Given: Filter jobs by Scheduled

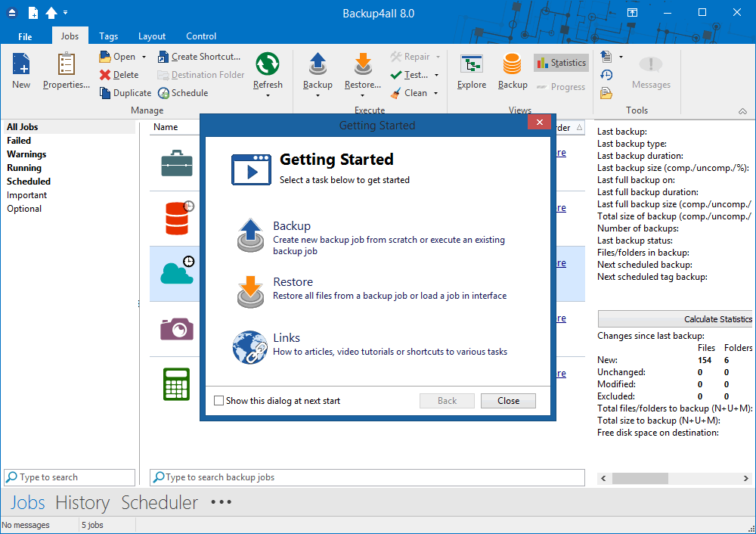Looking at the screenshot, I should tap(29, 181).
